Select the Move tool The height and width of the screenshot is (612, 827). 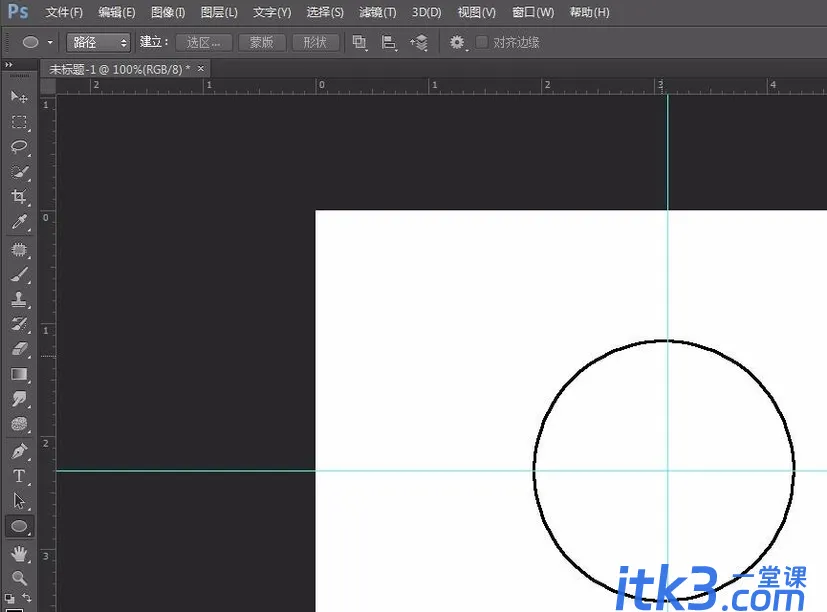click(x=19, y=97)
